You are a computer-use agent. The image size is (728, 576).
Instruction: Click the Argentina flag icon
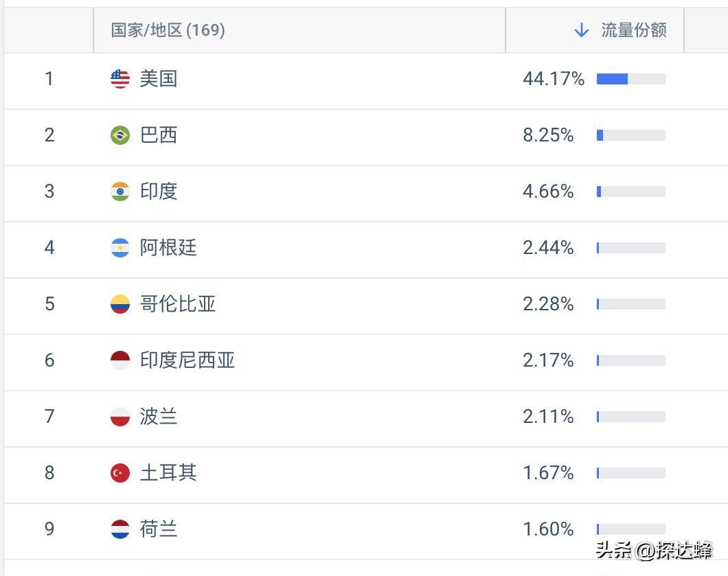pyautogui.click(x=119, y=248)
